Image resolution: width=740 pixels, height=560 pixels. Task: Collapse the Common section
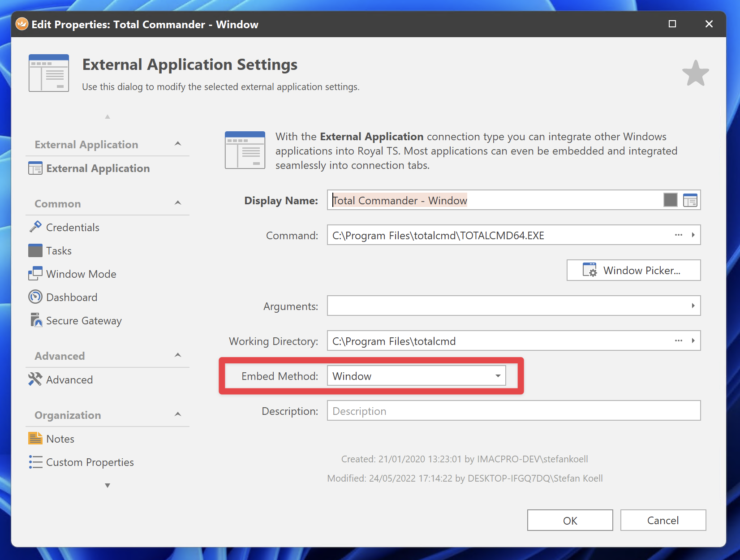tap(178, 203)
